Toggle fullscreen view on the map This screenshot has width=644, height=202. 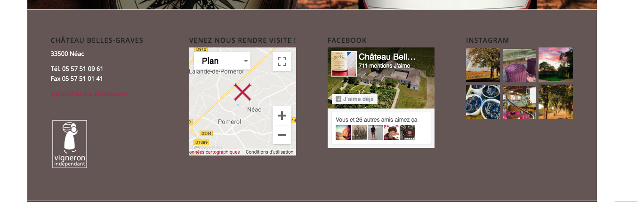[x=282, y=62]
